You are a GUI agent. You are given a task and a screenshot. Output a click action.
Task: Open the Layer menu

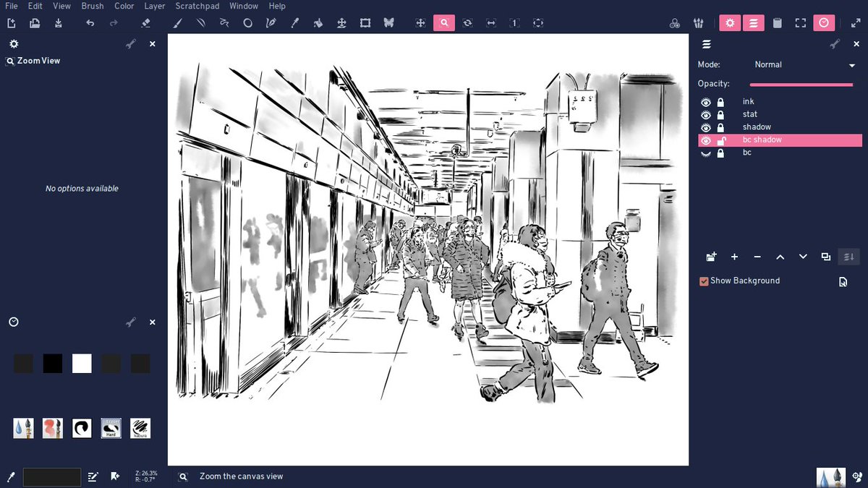[155, 6]
